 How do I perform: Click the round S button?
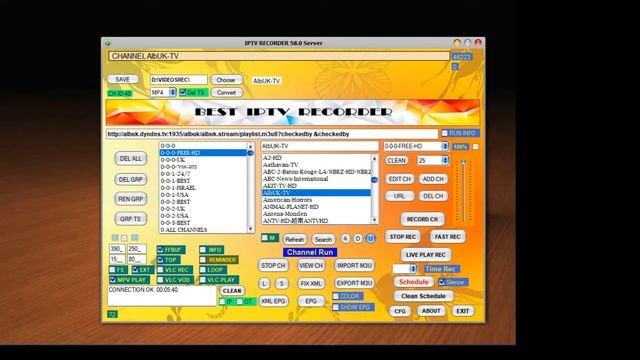[x=282, y=283]
